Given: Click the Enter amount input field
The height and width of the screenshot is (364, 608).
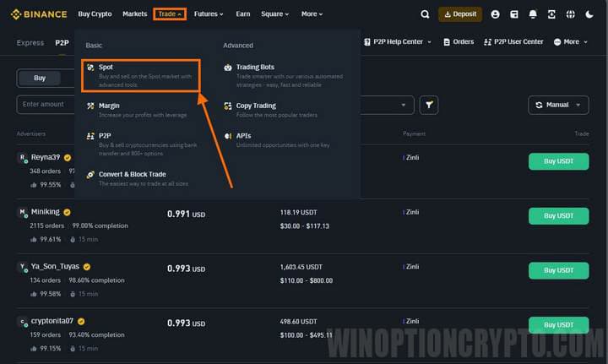Looking at the screenshot, I should pyautogui.click(x=46, y=105).
